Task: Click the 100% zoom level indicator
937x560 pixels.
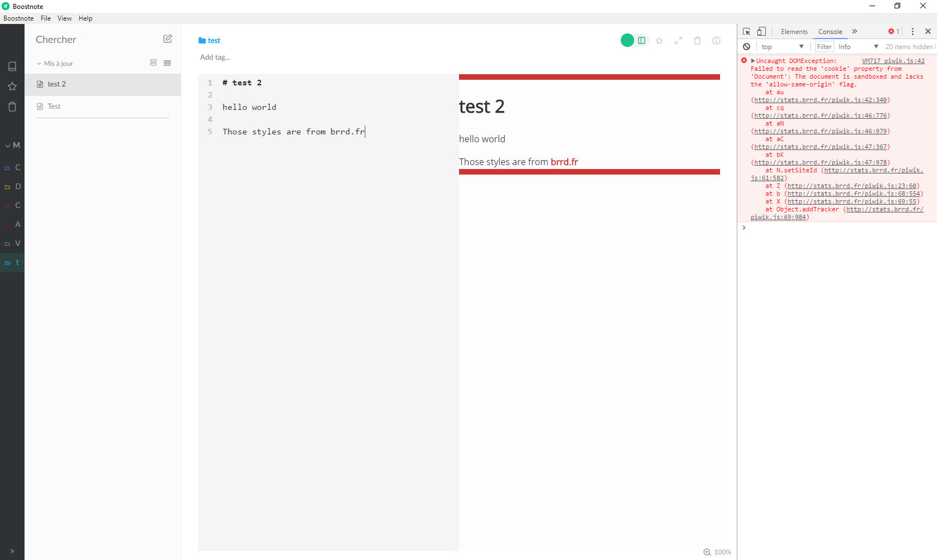Action: coord(723,552)
